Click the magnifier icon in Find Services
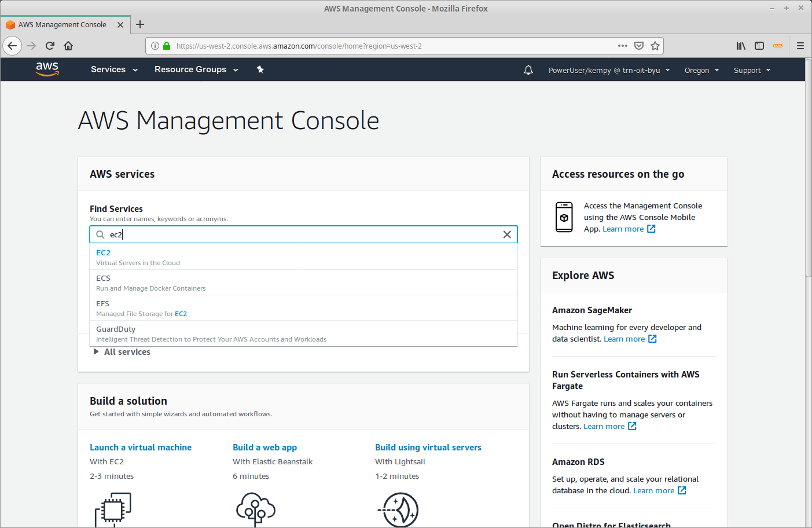The height and width of the screenshot is (528, 812). coord(100,234)
